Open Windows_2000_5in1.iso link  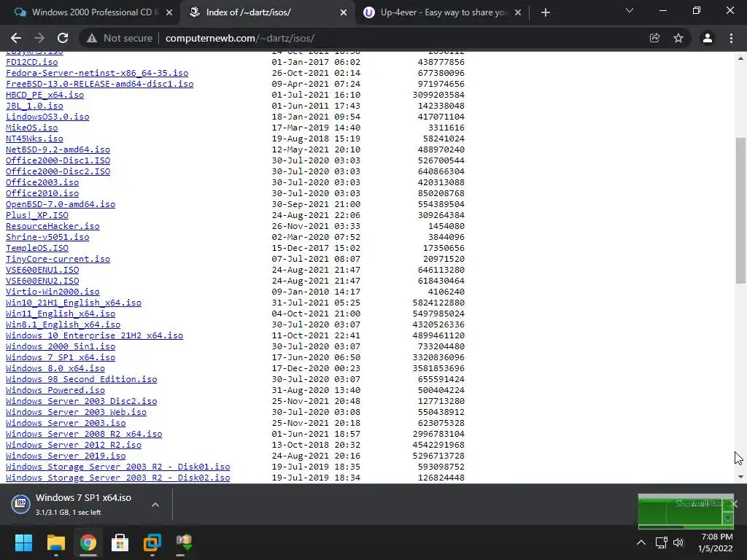click(61, 346)
